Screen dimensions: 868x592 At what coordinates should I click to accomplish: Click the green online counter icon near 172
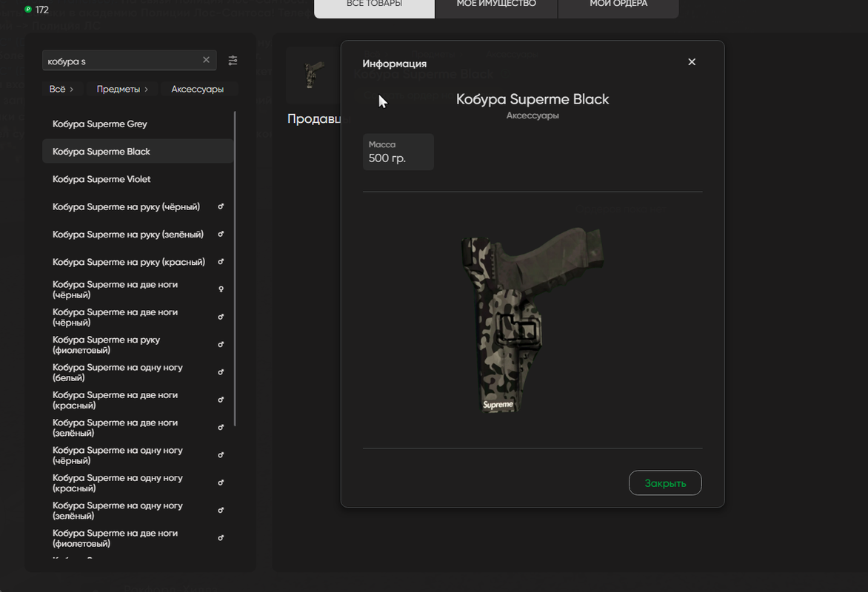[x=27, y=10]
